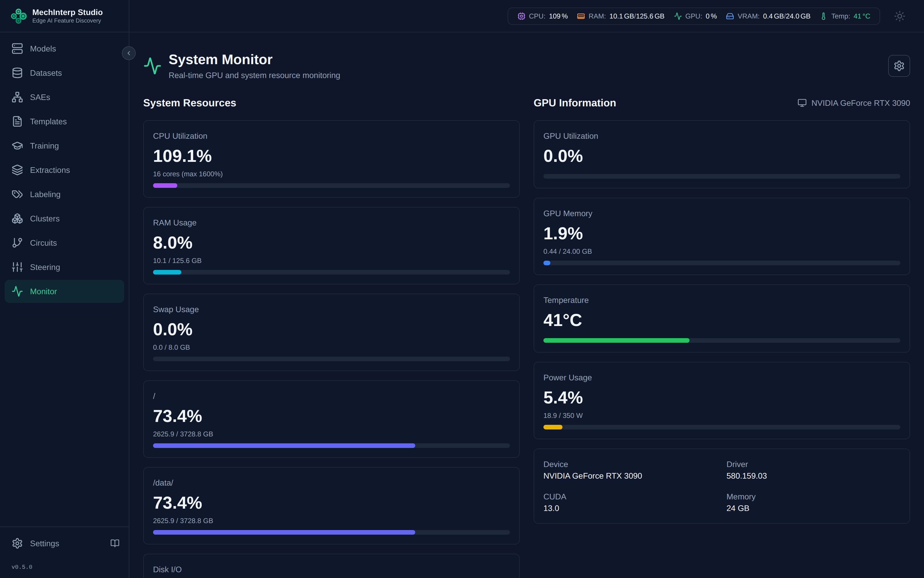Image resolution: width=924 pixels, height=578 pixels.
Task: Click the Templates document icon
Action: coord(17,122)
